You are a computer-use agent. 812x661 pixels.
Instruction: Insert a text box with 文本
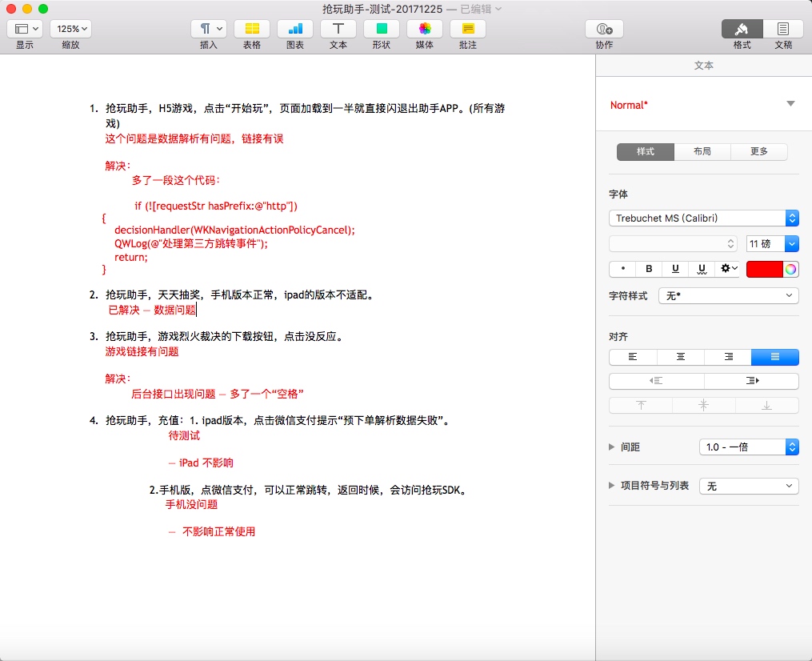coord(338,29)
